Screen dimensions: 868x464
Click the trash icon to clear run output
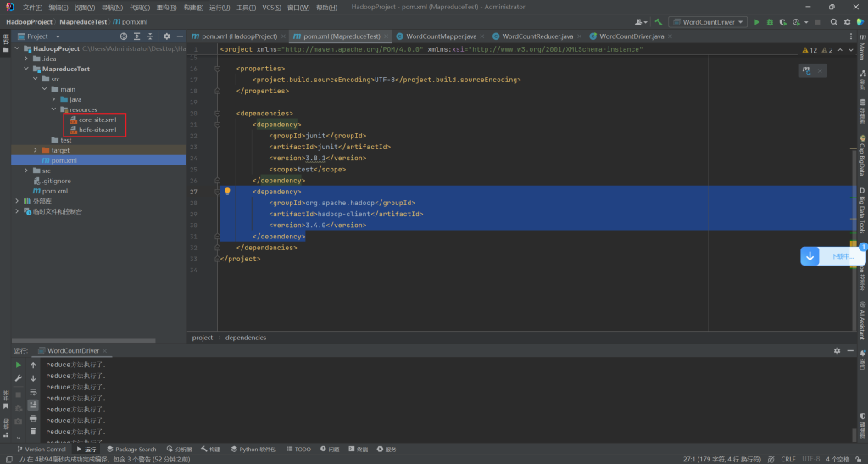click(33, 432)
